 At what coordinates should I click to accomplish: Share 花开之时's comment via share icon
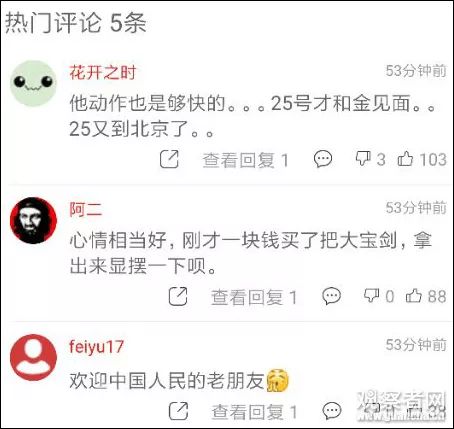[x=169, y=159]
